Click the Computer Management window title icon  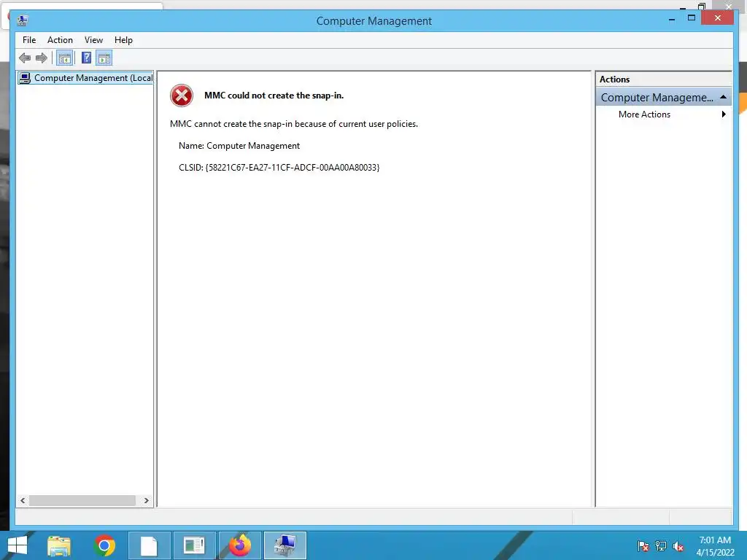(x=23, y=20)
